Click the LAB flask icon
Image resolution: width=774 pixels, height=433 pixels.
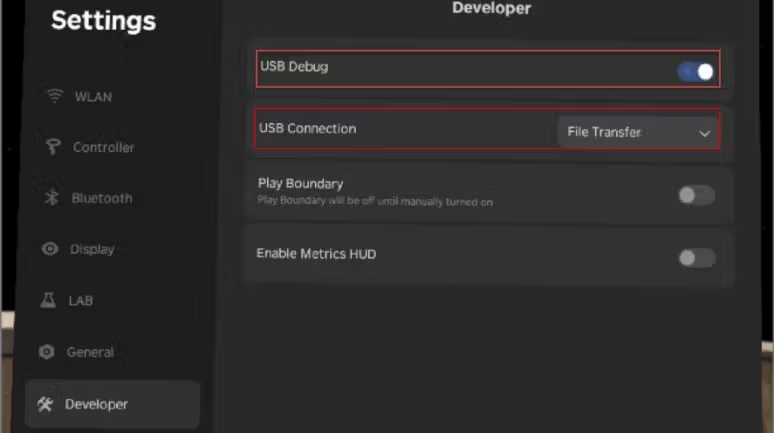click(x=47, y=300)
